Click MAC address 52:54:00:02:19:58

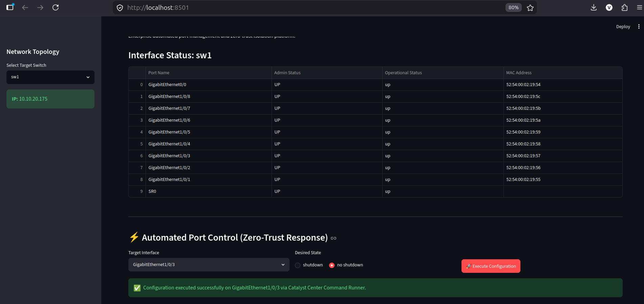click(x=563, y=144)
